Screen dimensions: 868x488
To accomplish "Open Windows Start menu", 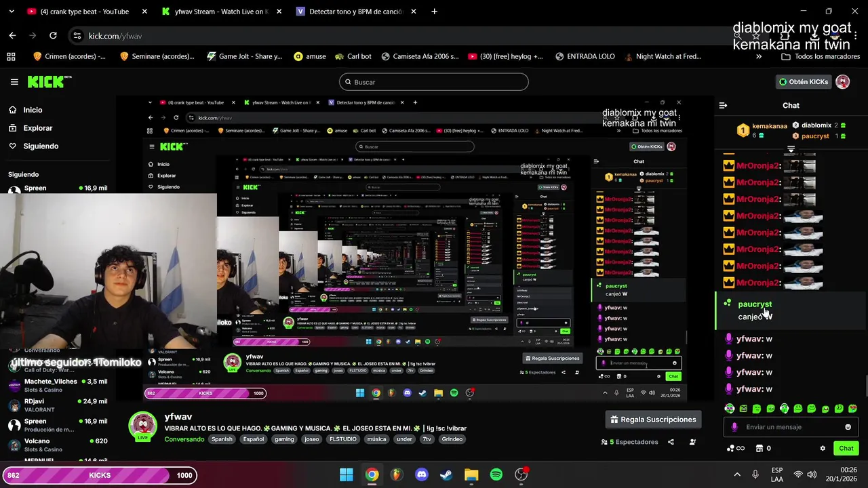I will (x=347, y=475).
